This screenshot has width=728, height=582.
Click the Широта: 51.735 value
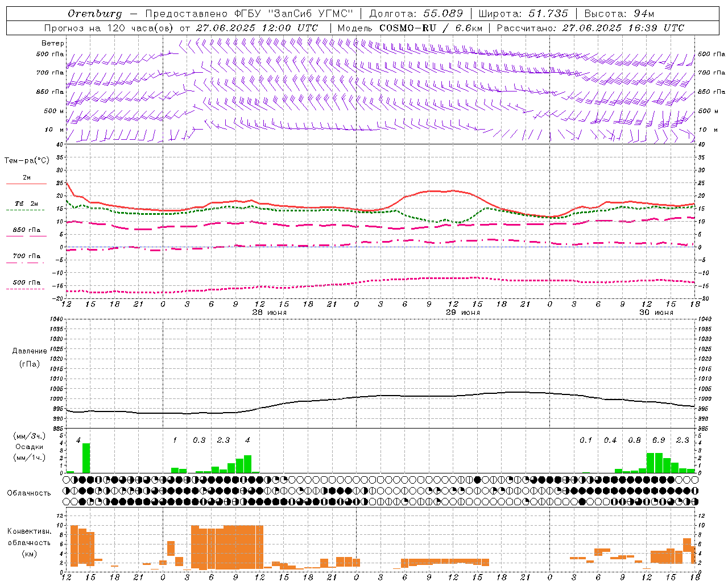click(523, 14)
